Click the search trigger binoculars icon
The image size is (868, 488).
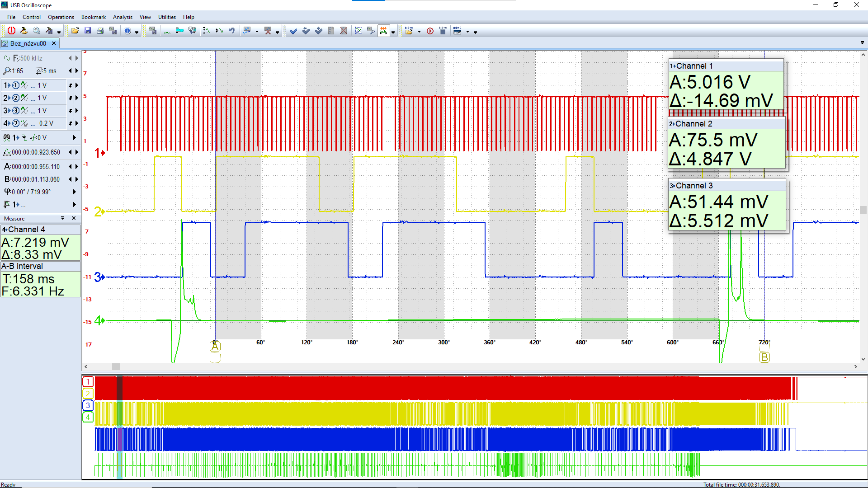point(7,137)
